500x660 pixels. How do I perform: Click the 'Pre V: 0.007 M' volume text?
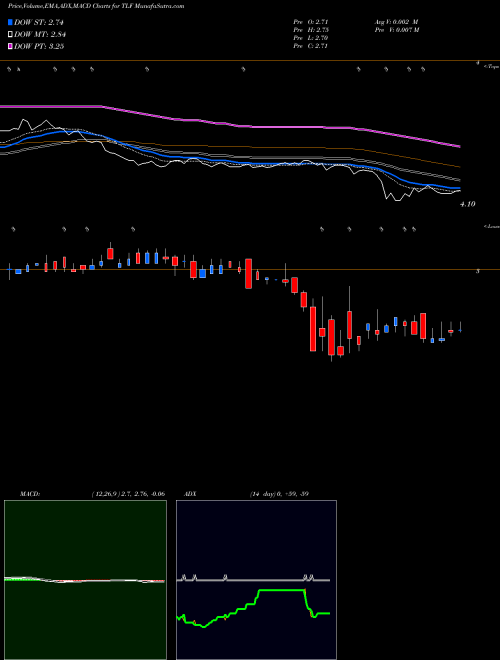(x=396, y=30)
